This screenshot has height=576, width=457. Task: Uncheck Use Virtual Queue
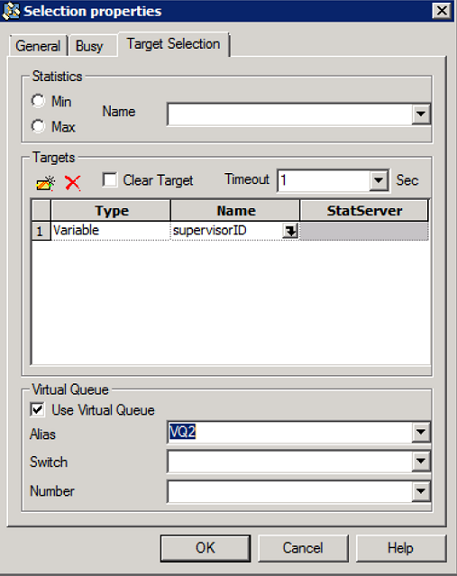[37, 410]
